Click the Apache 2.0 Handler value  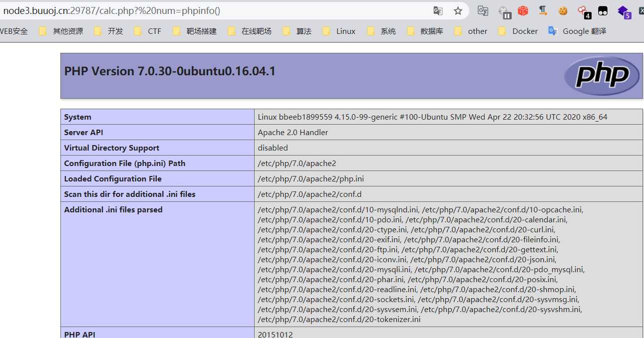point(293,133)
